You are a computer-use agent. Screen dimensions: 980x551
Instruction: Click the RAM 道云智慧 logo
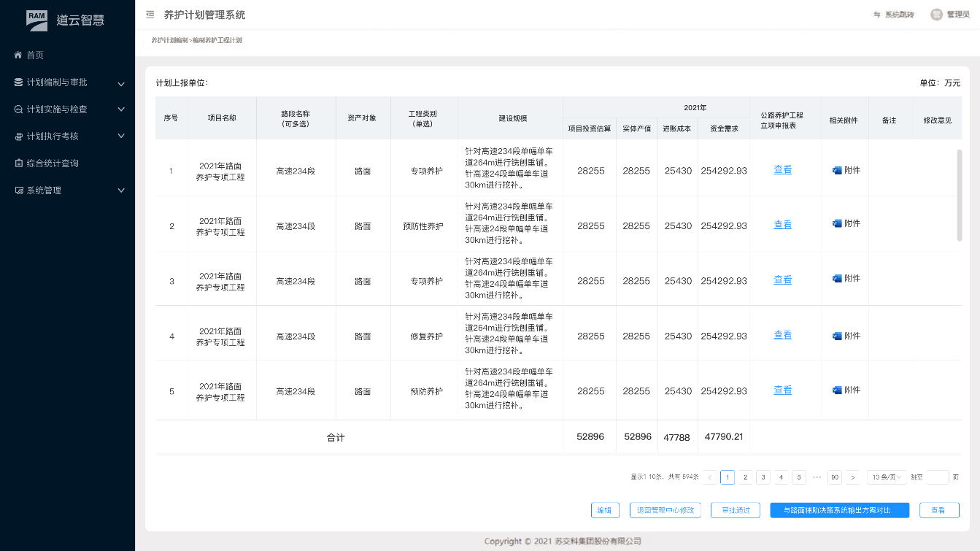66,20
